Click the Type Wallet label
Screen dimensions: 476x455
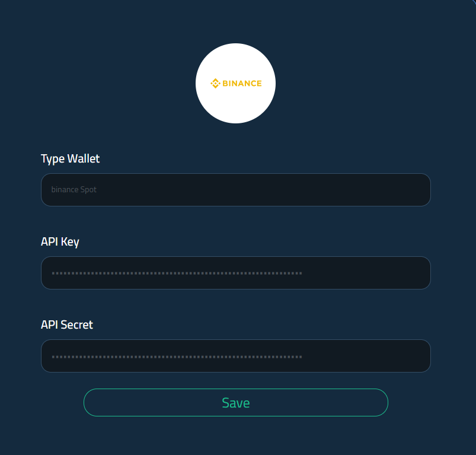70,158
